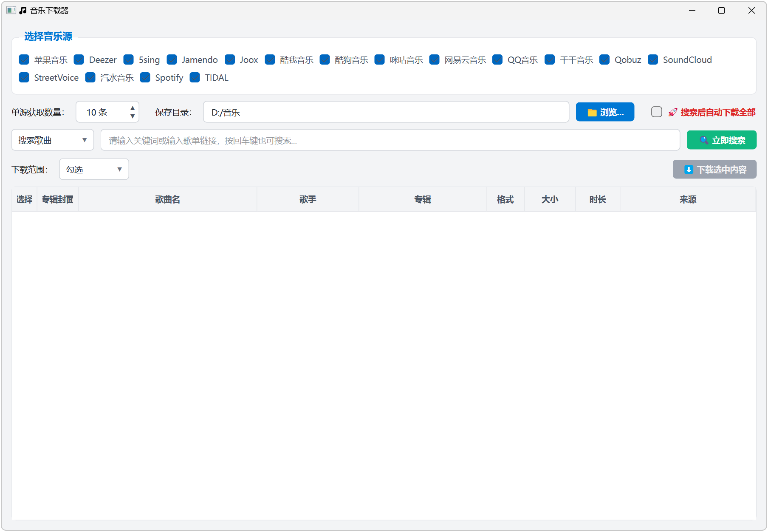Decrease the 单源获取数量 value with down arrow

coord(133,116)
